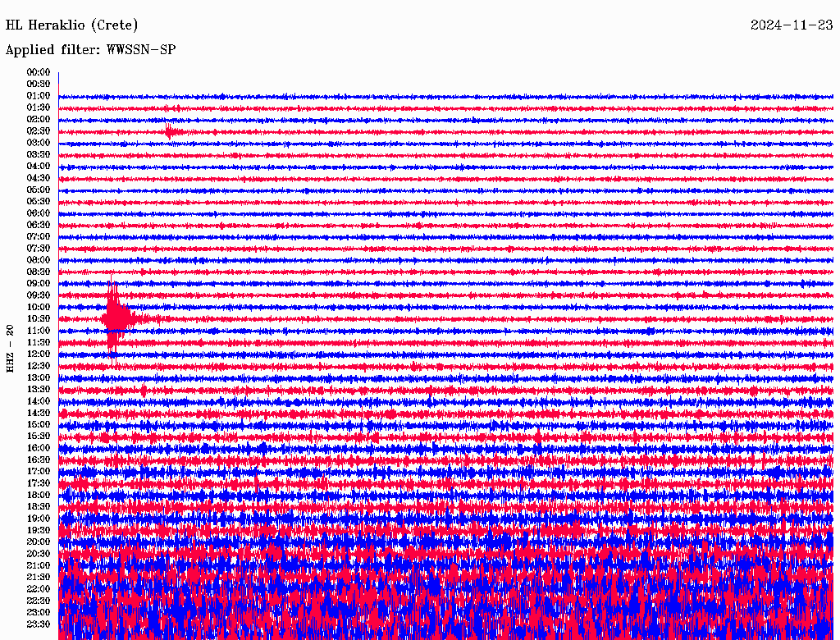Select the 22:00 time label

[x=38, y=589]
